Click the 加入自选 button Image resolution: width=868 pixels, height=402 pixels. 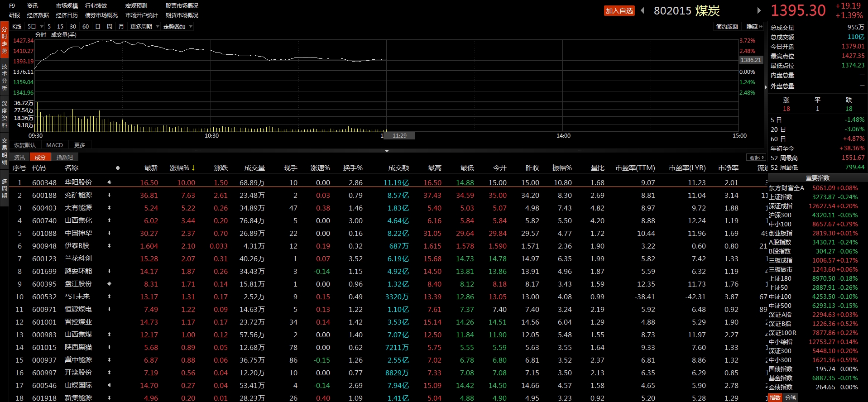tap(619, 11)
